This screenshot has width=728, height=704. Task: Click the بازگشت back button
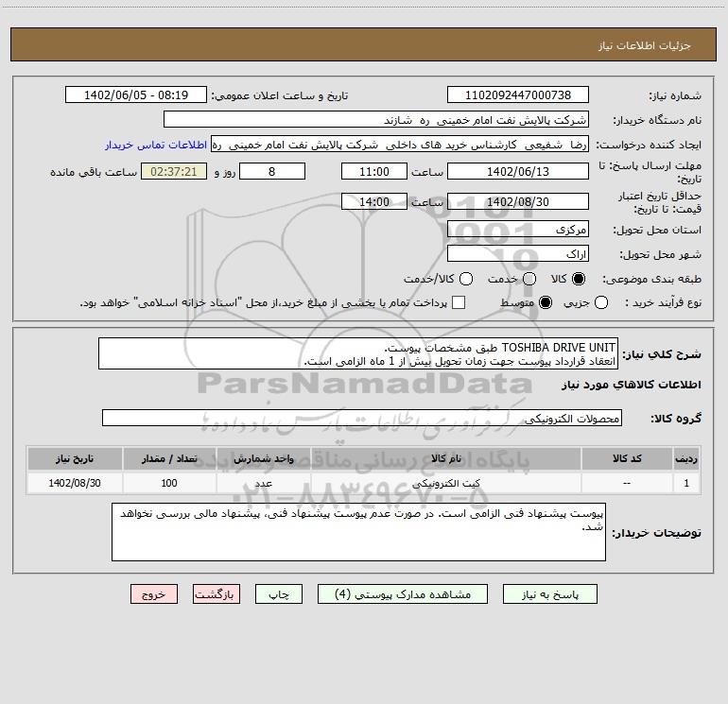coord(217,594)
